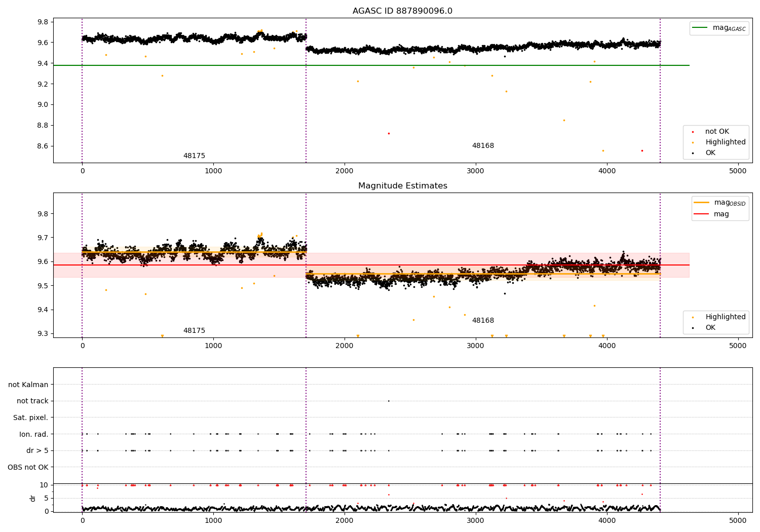Click the 'Ion. rad.' row label

[x=34, y=434]
